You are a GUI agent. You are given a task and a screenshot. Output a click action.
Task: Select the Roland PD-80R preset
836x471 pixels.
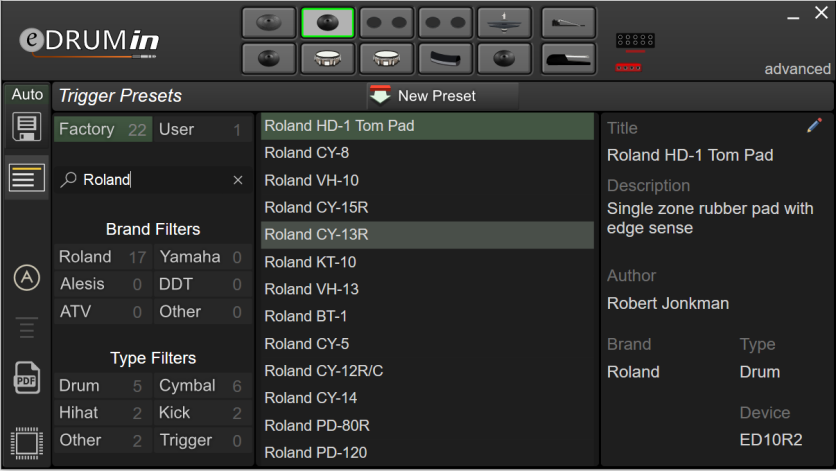[427, 426]
